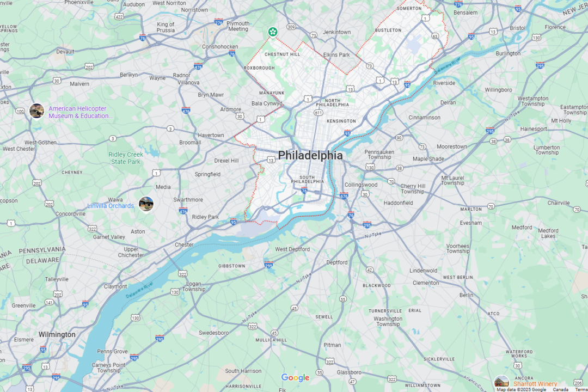Click the Philadelphia city name label
588x392 pixels.
(310, 155)
